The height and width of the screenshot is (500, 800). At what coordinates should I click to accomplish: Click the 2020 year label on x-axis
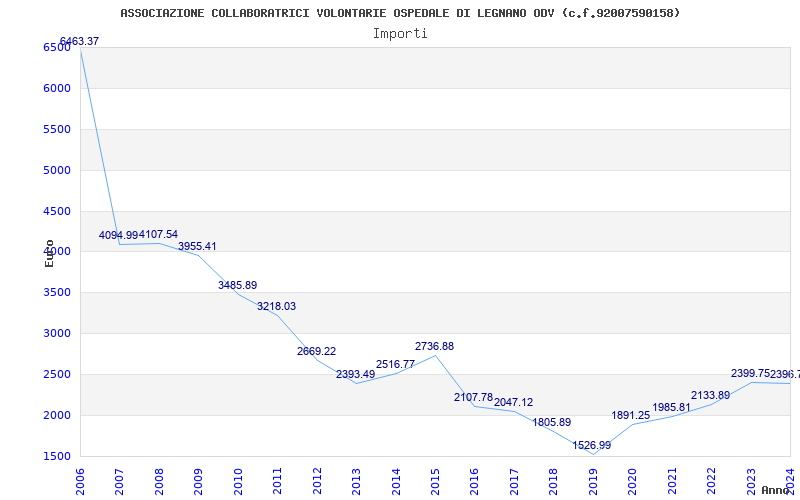[633, 481]
